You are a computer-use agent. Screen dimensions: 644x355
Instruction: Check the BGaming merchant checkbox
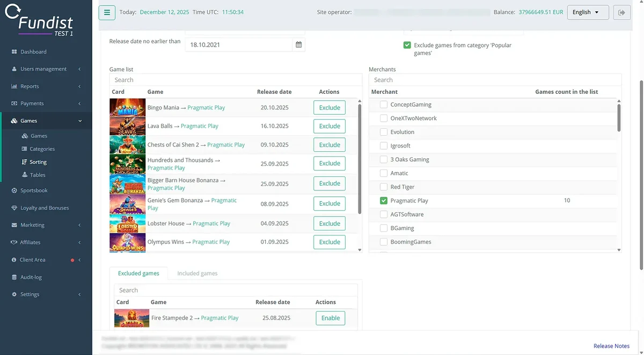[x=384, y=228]
